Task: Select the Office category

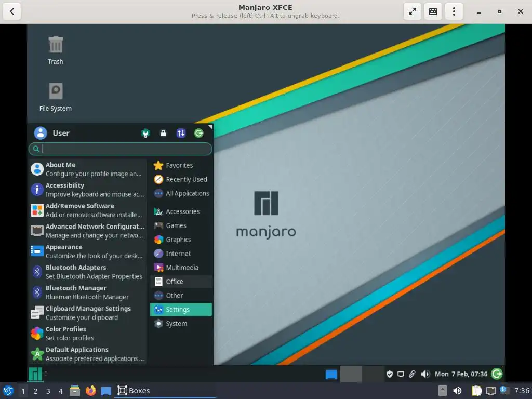Action: (x=181, y=282)
